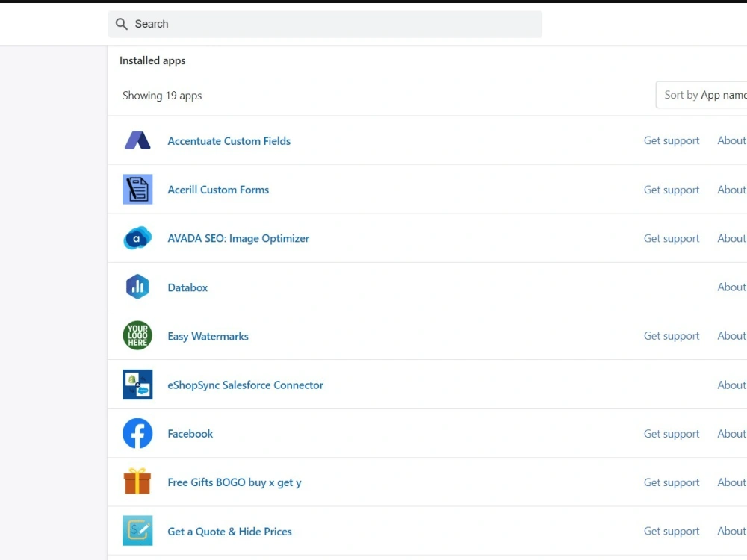This screenshot has height=560, width=747.
Task: Click the Installed apps heading
Action: pos(152,60)
